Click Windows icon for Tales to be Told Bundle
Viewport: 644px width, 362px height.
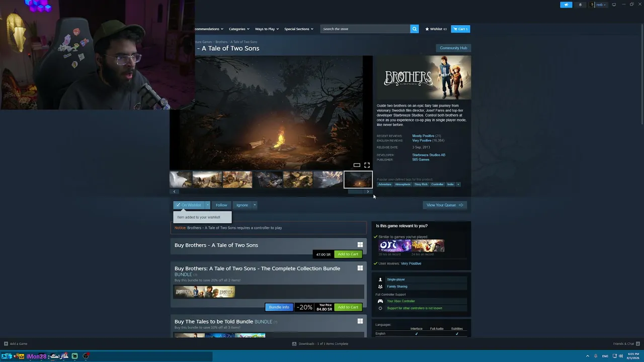pyautogui.click(x=360, y=321)
